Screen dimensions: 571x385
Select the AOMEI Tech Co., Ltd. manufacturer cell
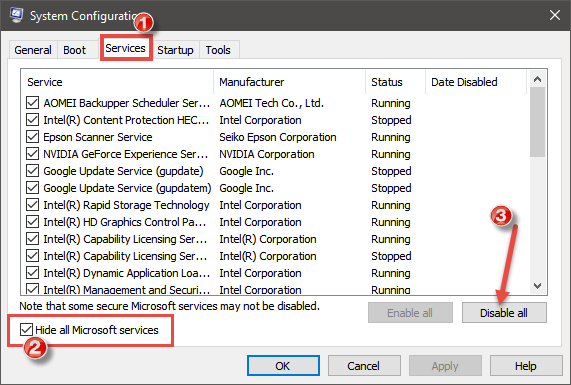(x=272, y=103)
